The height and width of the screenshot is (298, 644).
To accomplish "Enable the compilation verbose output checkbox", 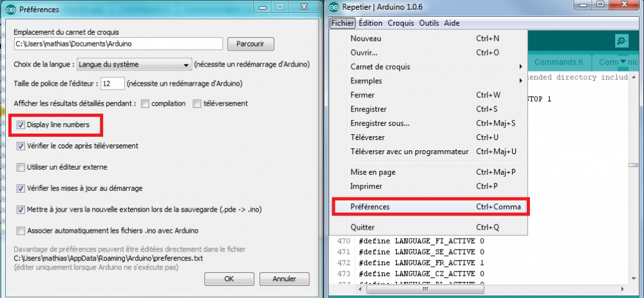I will click(x=144, y=103).
